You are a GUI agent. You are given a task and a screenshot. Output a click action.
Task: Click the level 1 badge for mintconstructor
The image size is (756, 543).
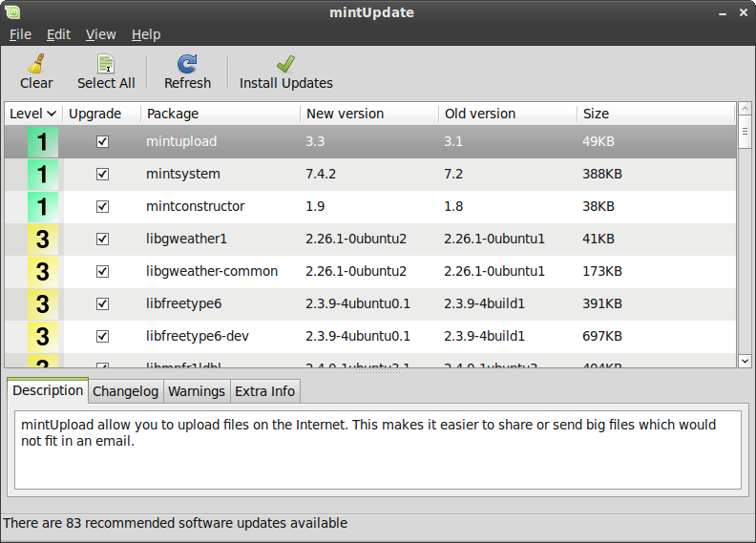pos(43,207)
